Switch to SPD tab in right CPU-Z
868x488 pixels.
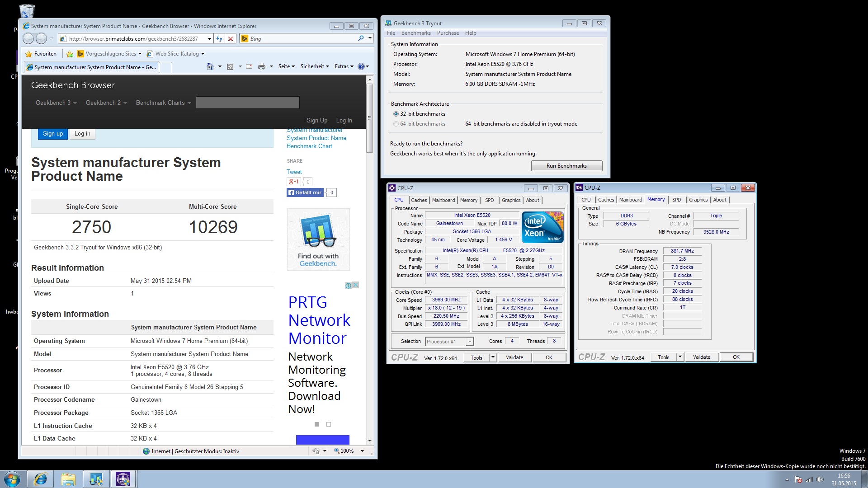pos(676,200)
